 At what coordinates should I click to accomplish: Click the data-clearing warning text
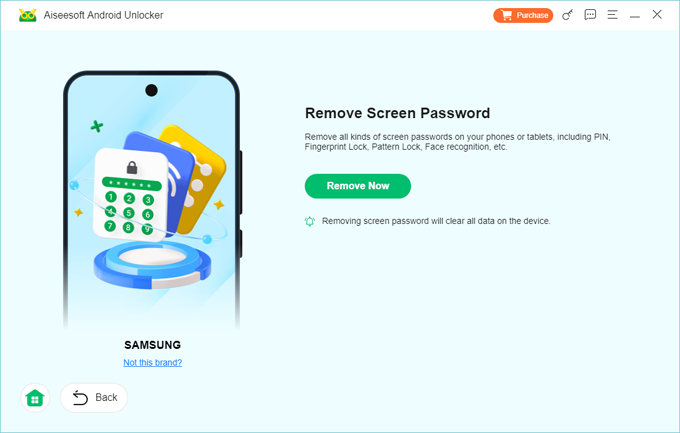coord(436,221)
